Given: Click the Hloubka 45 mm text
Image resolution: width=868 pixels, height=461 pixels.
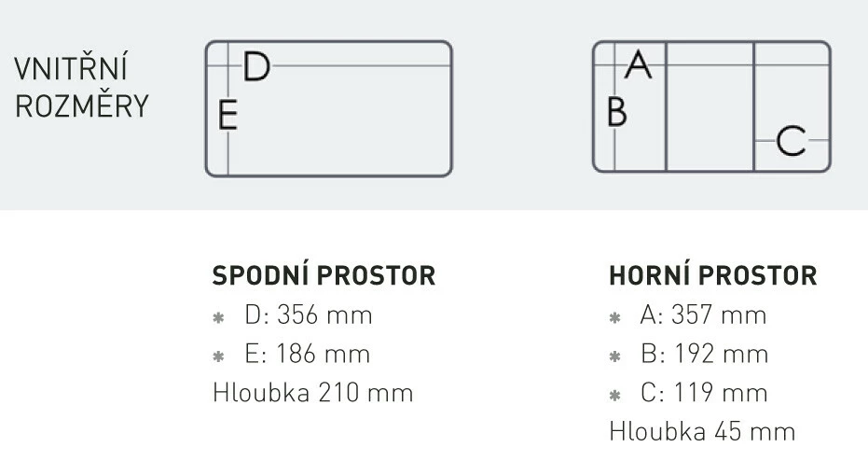Looking at the screenshot, I should [702, 431].
